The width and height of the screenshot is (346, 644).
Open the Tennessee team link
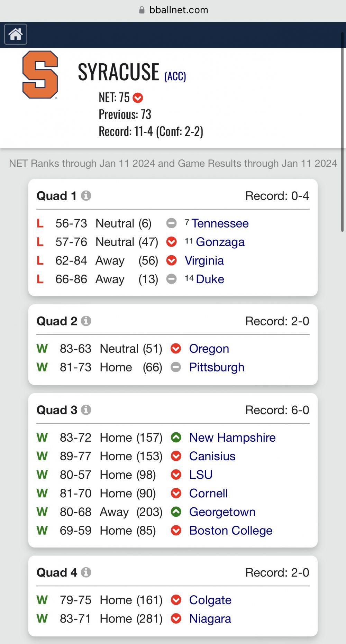[x=220, y=223]
